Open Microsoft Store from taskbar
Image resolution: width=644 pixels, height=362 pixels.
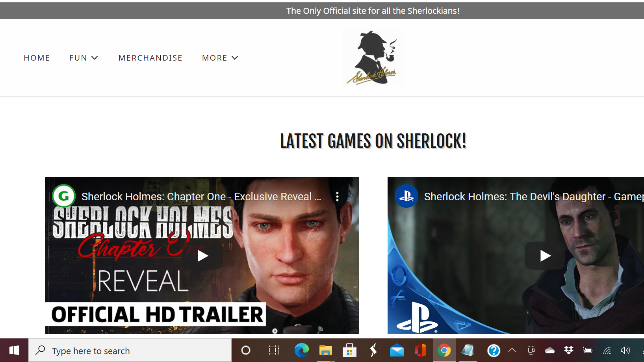(349, 350)
